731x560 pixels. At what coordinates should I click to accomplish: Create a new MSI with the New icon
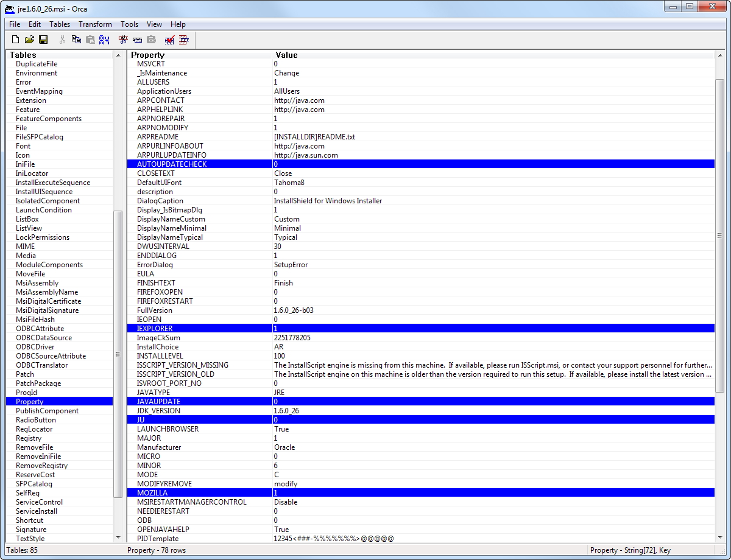[x=16, y=40]
